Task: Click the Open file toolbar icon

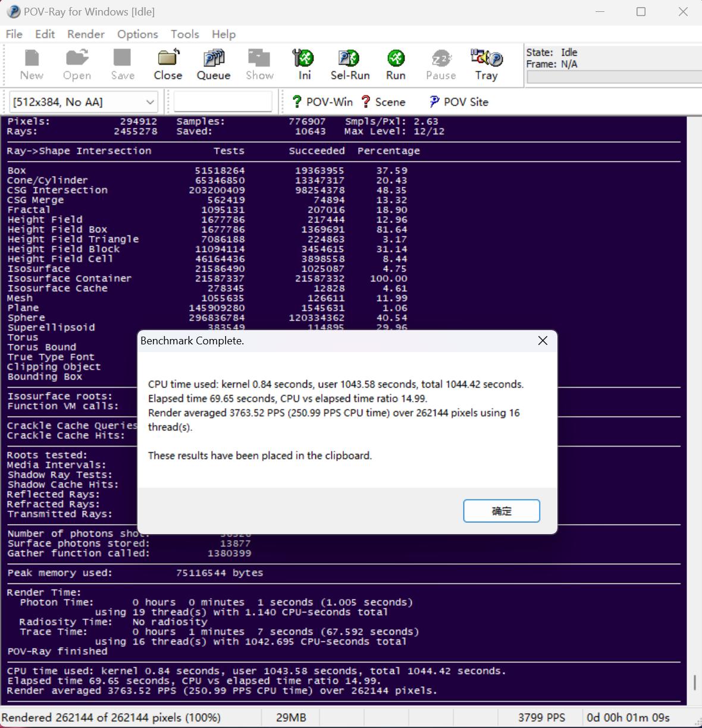Action: click(77, 64)
